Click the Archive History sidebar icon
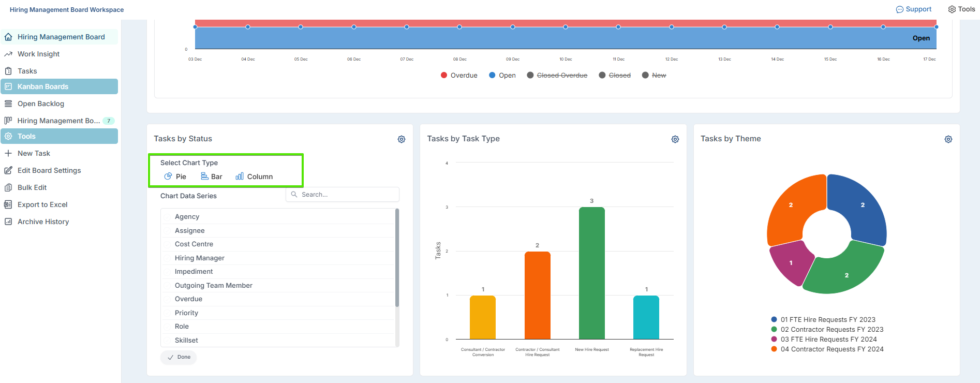Image resolution: width=980 pixels, height=383 pixels. (x=8, y=222)
